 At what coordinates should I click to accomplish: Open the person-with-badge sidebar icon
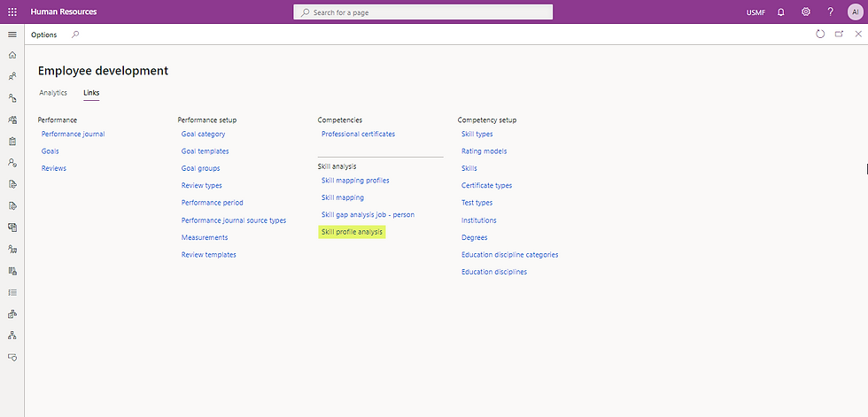pyautogui.click(x=12, y=163)
